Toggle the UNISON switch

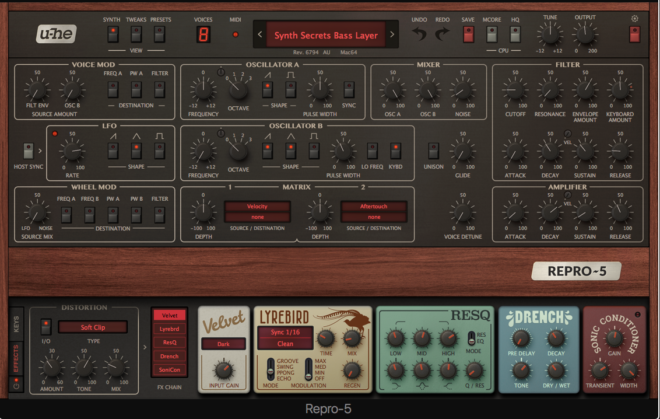pos(434,150)
